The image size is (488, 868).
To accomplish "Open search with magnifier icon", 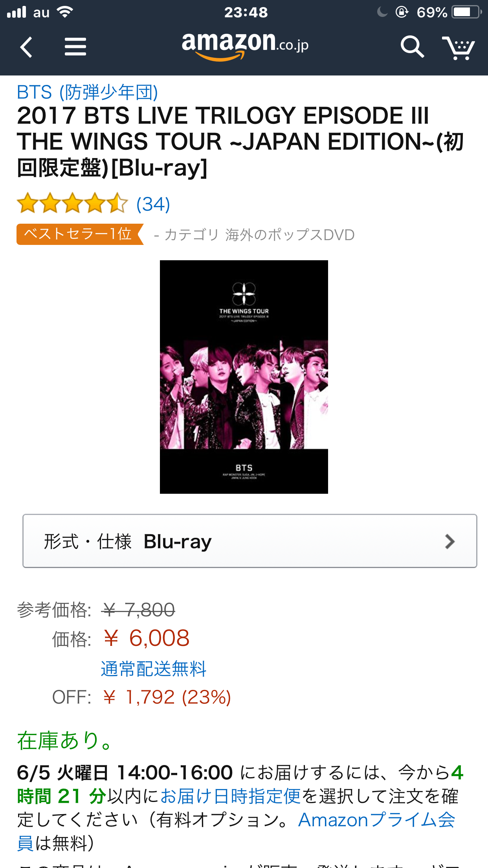I will tap(412, 47).
